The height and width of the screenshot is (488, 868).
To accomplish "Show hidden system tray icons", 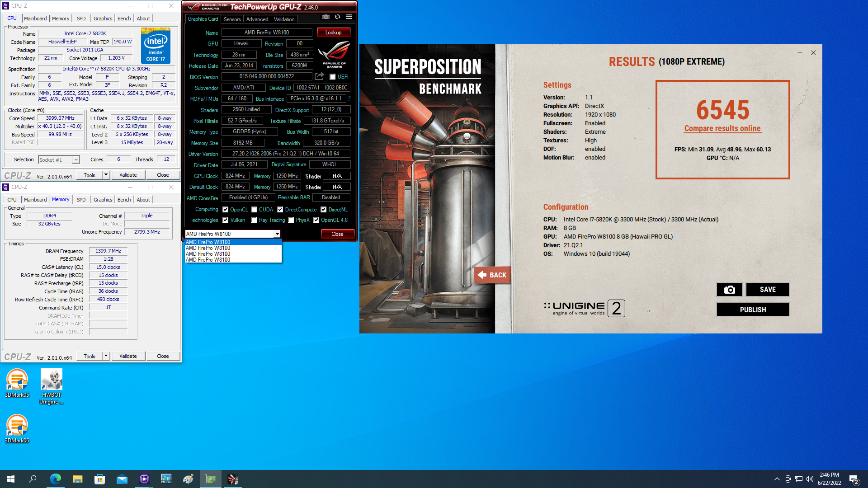I will pos(777,479).
